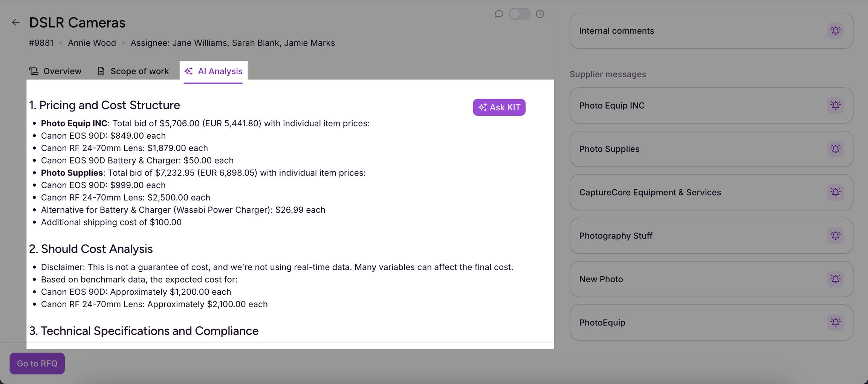Image resolution: width=868 pixels, height=384 pixels.
Task: Click the bell icon for PhotoEquip
Action: tap(835, 323)
